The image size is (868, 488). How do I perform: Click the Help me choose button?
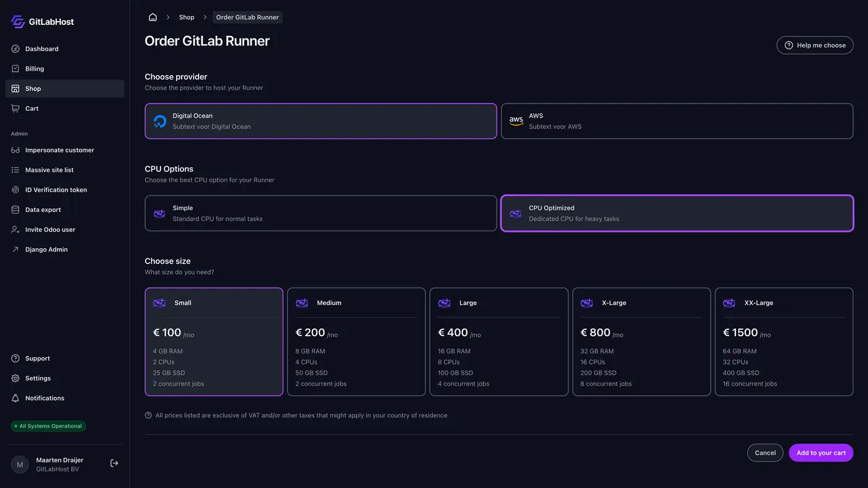click(815, 45)
